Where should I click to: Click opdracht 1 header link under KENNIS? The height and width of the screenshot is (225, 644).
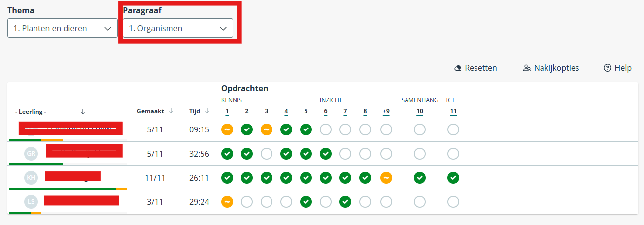(x=227, y=112)
